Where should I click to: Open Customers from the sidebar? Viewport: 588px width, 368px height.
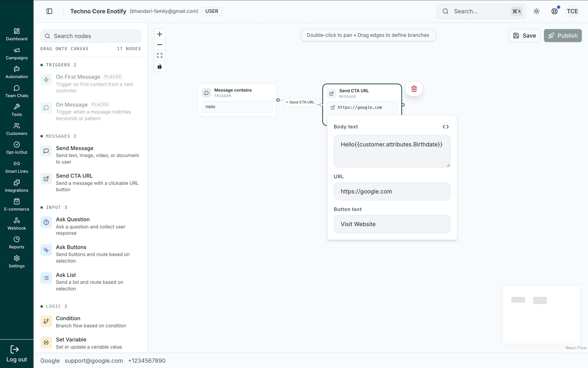coord(17,129)
